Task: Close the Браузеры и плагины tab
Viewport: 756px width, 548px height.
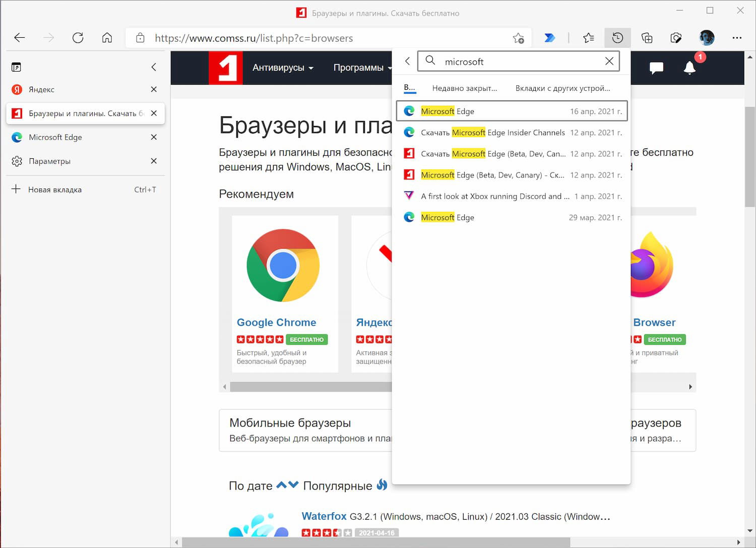Action: point(154,113)
